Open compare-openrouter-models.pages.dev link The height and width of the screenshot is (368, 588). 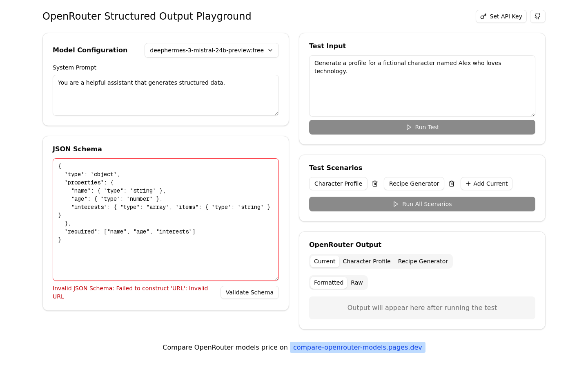(358, 347)
